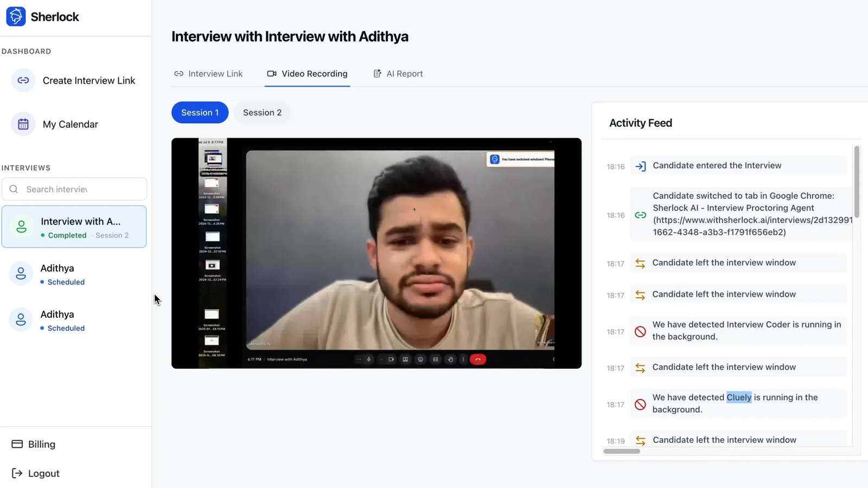Click the camera icon on the Video Recording tab
Screen dimensions: 868x488
(272, 74)
